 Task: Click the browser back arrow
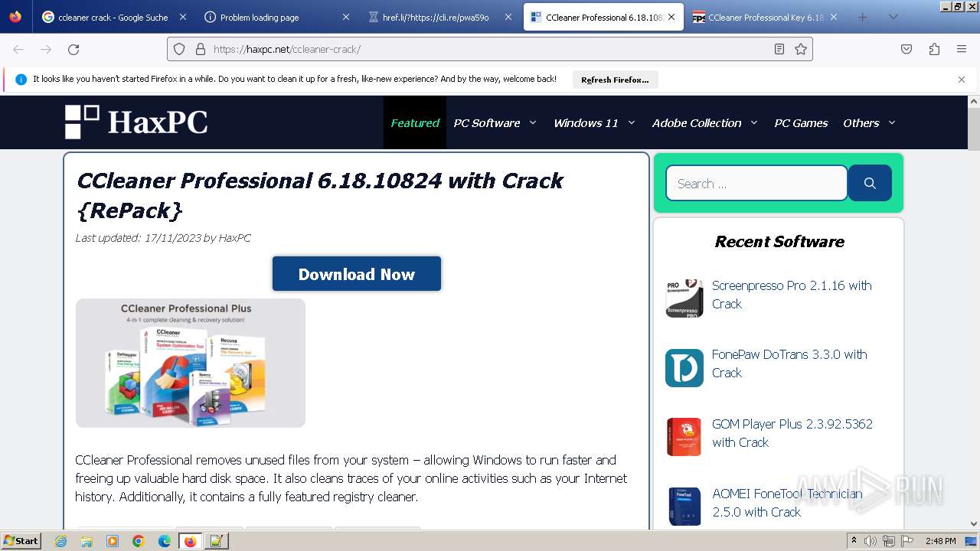18,49
